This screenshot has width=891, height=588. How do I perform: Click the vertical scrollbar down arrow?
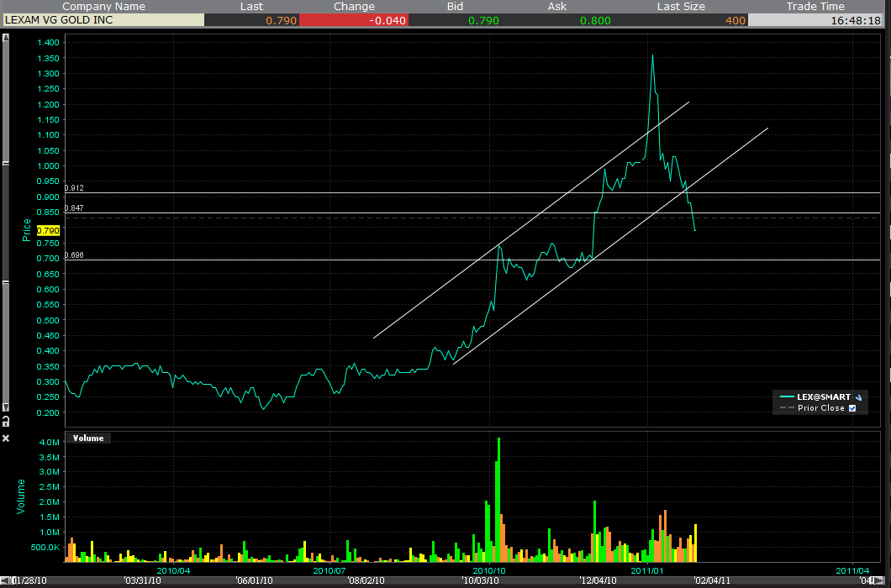[x=6, y=407]
